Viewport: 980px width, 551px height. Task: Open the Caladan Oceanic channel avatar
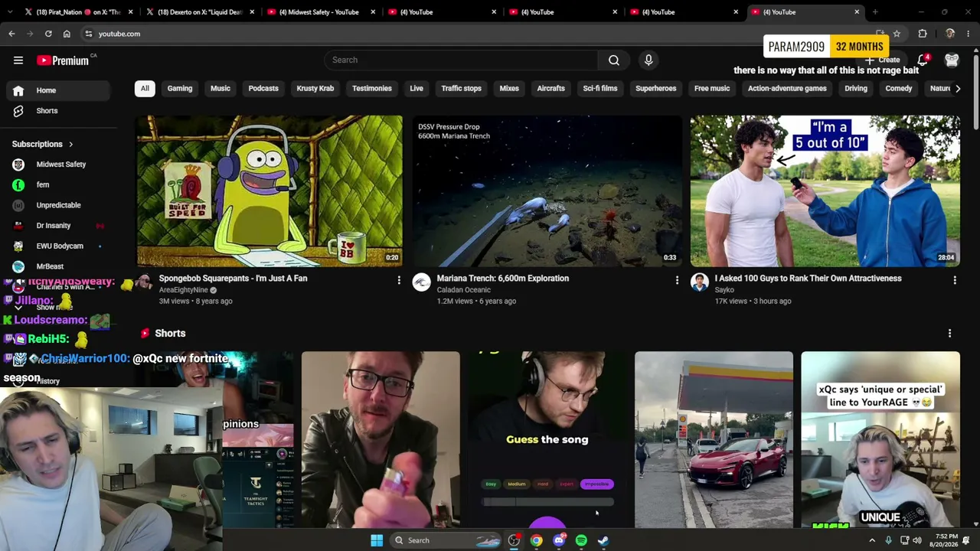[421, 282]
